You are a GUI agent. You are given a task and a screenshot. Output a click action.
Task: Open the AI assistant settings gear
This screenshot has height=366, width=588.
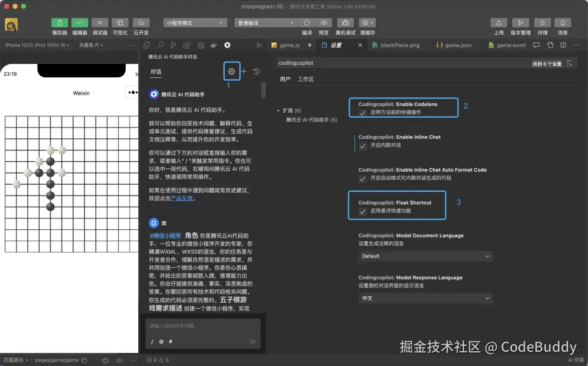pos(231,71)
